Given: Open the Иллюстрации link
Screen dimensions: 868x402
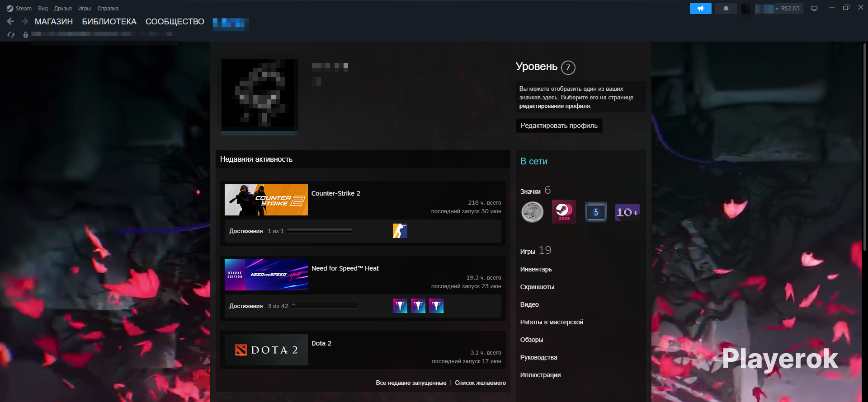Looking at the screenshot, I should (541, 375).
